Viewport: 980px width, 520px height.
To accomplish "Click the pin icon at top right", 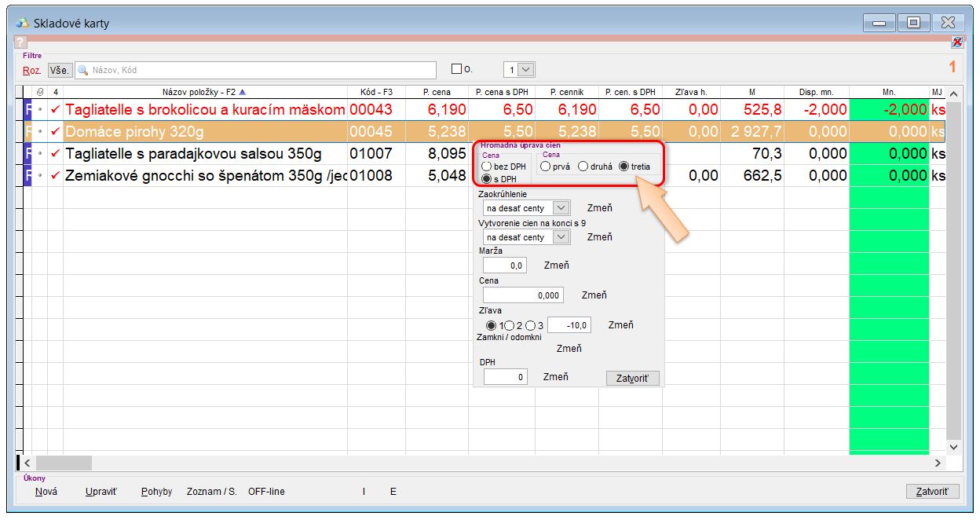I will point(956,42).
